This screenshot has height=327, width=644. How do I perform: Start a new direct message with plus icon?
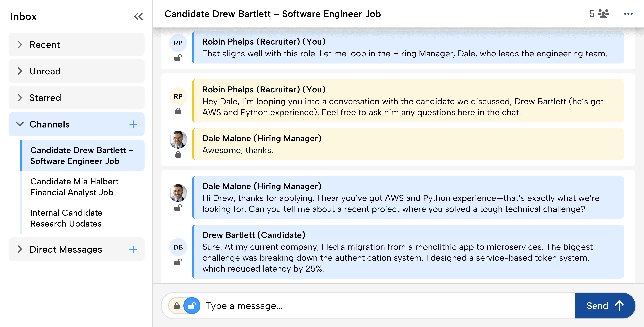tap(133, 249)
